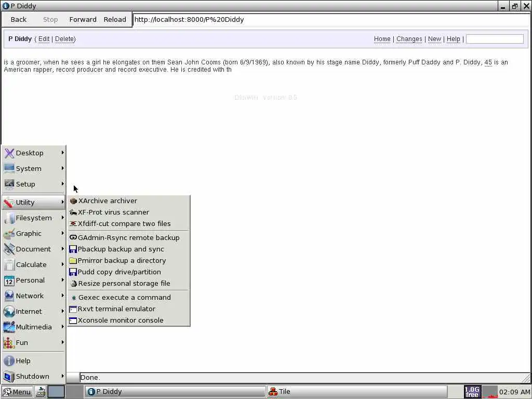Click the Multimedia menu icon

pos(9,327)
